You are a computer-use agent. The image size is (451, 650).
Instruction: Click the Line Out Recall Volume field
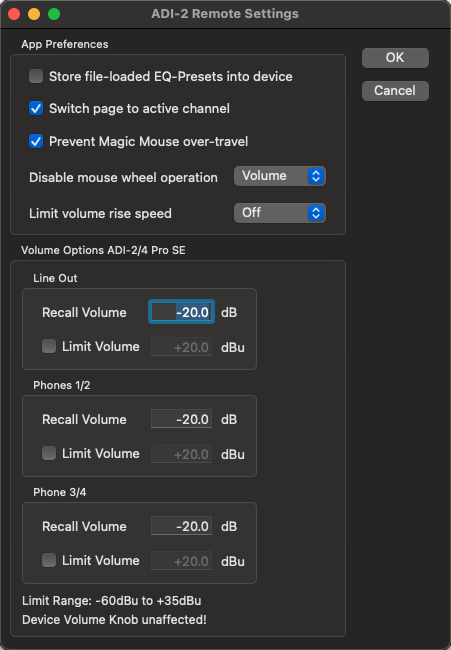coord(182,312)
